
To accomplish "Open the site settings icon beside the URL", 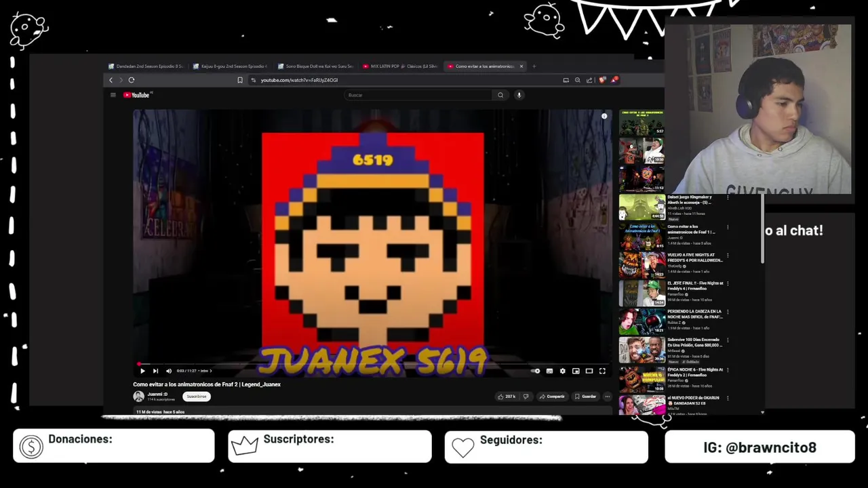I will [x=254, y=80].
